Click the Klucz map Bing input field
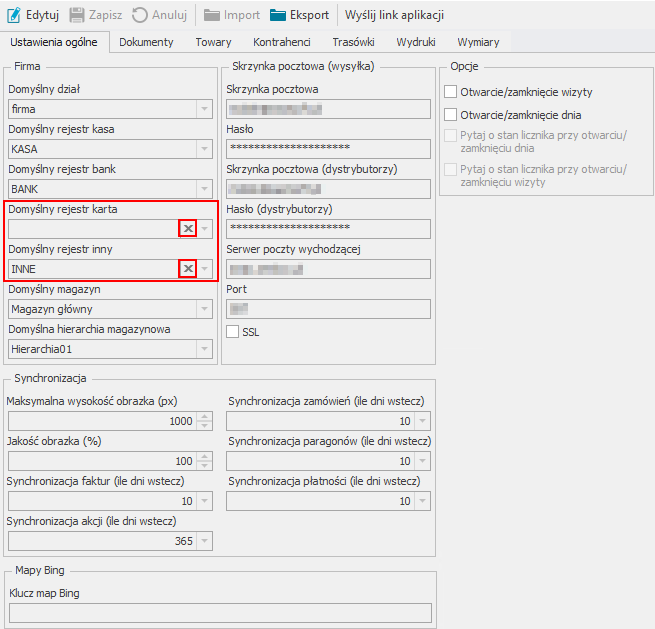This screenshot has width=655, height=629. click(218, 613)
